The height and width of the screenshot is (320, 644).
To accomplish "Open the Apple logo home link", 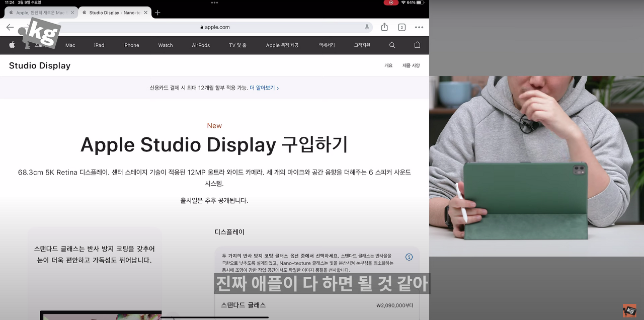I will click(12, 45).
